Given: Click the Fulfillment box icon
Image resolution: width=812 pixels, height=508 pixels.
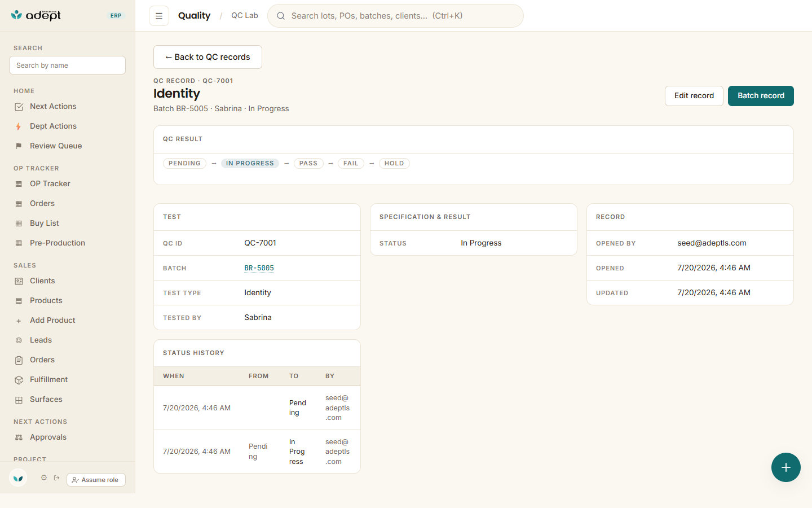Looking at the screenshot, I should tap(19, 380).
